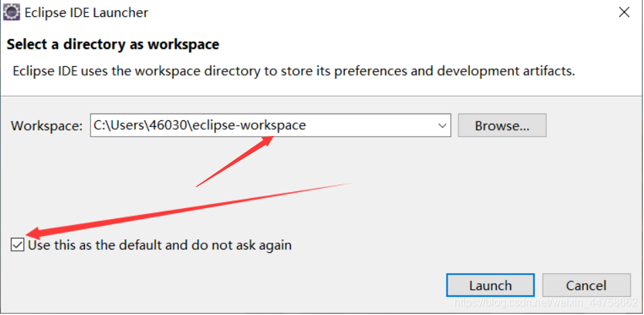The image size is (644, 315).
Task: Enable 'Use this as the default' checkbox
Action: coord(18,245)
